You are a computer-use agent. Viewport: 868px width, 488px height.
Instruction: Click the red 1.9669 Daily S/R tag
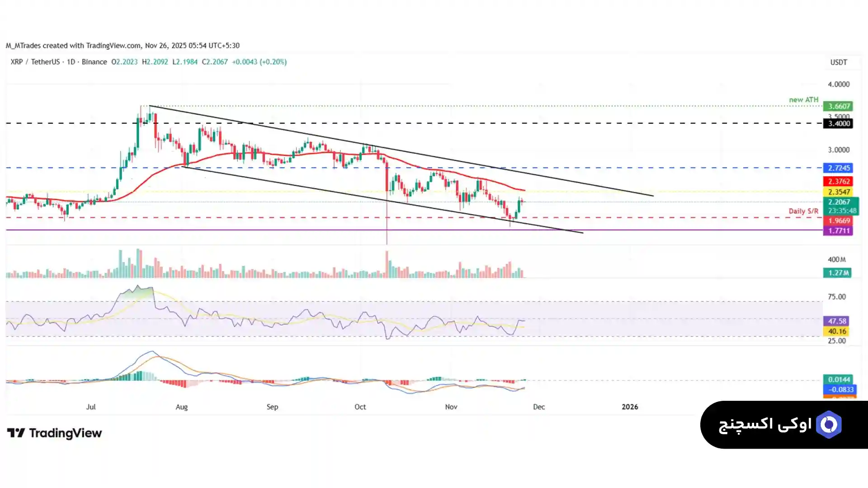tap(838, 221)
